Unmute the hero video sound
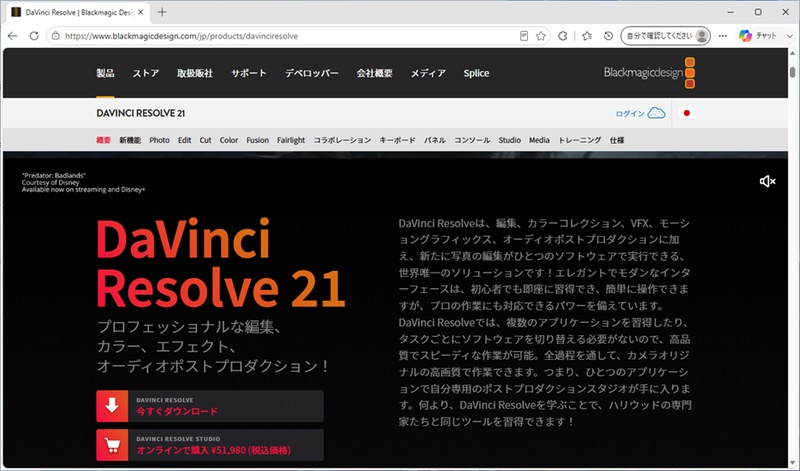Screen dimensions: 800x471 click(x=767, y=181)
